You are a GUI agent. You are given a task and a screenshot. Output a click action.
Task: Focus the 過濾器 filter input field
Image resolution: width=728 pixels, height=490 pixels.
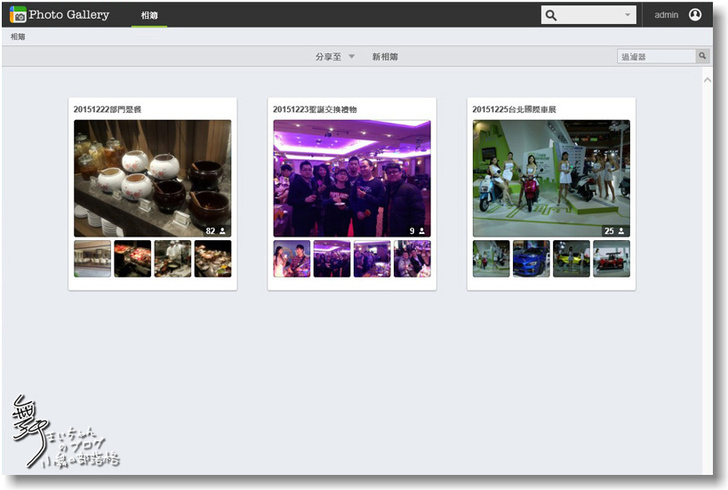(656, 56)
